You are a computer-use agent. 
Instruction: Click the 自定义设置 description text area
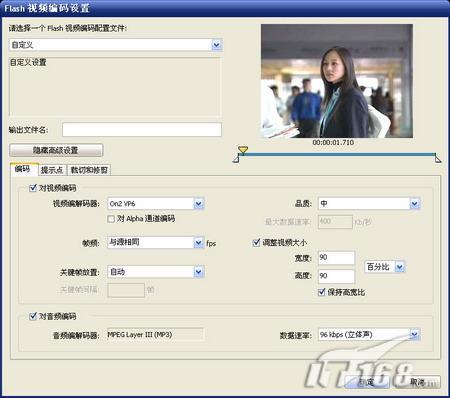(x=115, y=87)
